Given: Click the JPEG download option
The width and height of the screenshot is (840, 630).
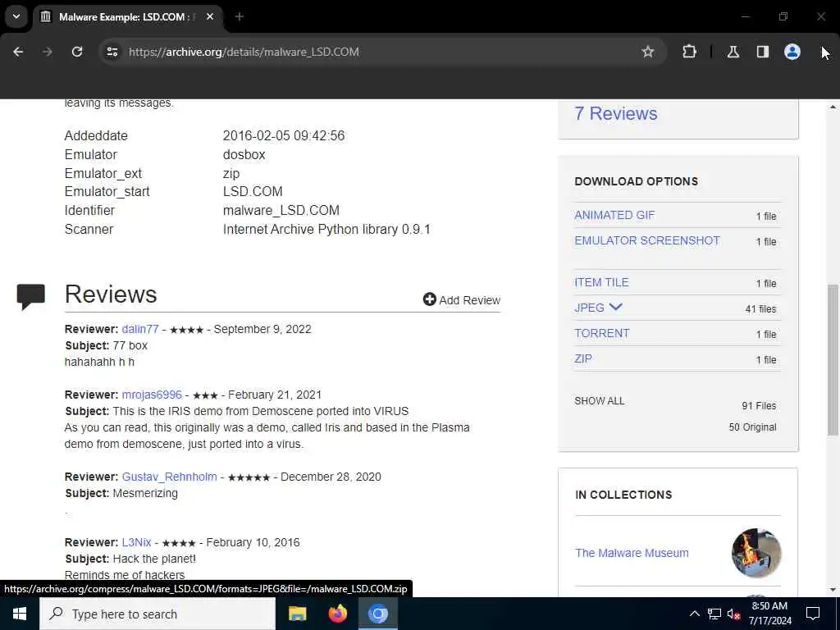Looking at the screenshot, I should coord(589,308).
